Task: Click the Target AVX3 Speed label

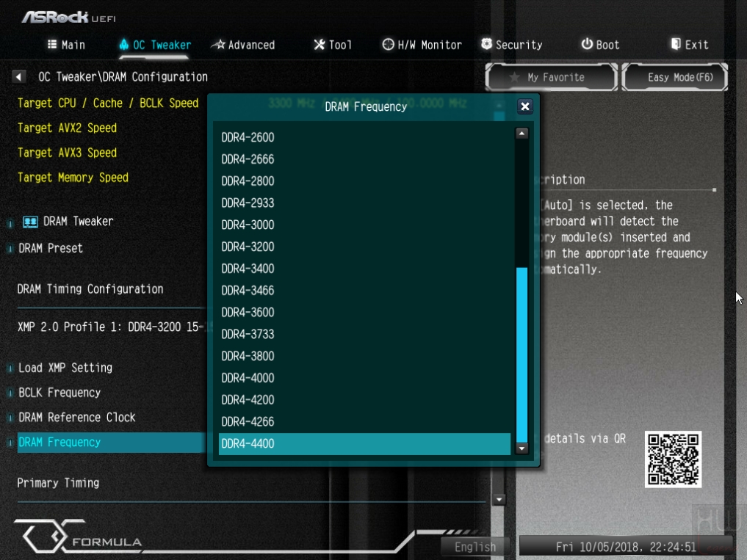Action: click(x=67, y=153)
